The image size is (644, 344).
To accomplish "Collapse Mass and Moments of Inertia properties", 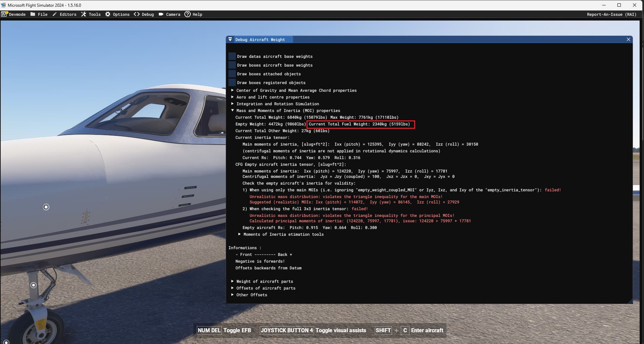I will 232,110.
